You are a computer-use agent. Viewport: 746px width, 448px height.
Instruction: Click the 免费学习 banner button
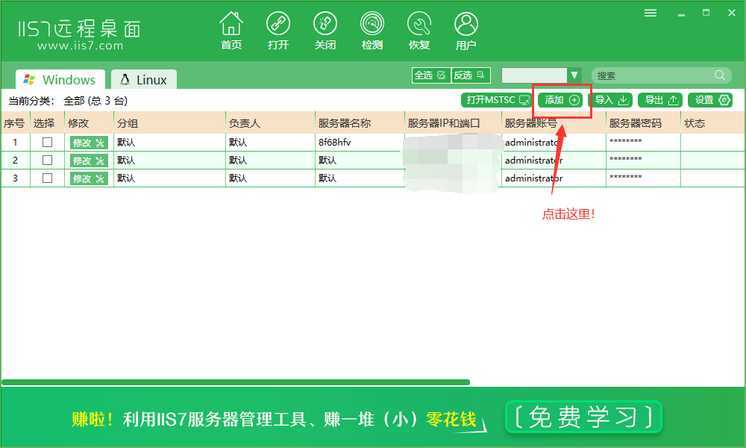pos(584,418)
